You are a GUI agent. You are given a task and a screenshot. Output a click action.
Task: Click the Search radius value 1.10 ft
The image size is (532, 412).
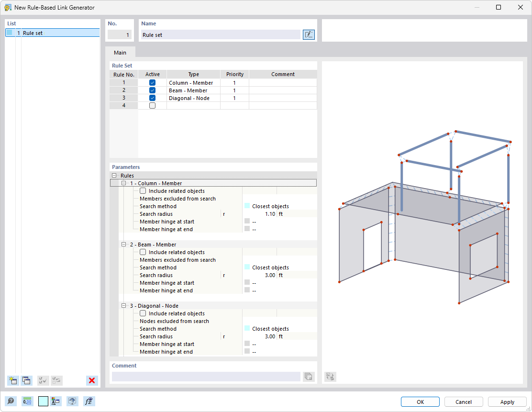pyautogui.click(x=270, y=214)
